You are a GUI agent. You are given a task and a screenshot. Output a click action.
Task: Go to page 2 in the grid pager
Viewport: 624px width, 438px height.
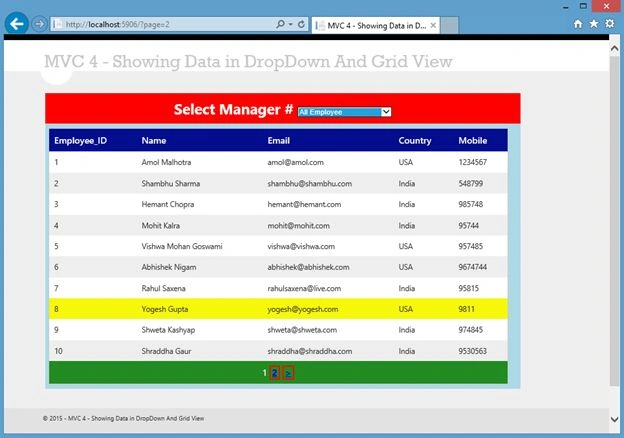[275, 373]
